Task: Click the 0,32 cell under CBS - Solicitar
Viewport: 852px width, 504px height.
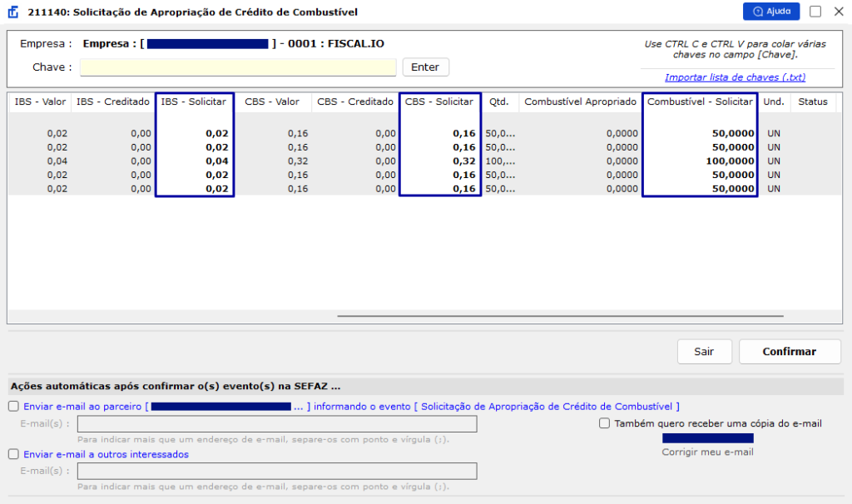Action: tap(464, 161)
